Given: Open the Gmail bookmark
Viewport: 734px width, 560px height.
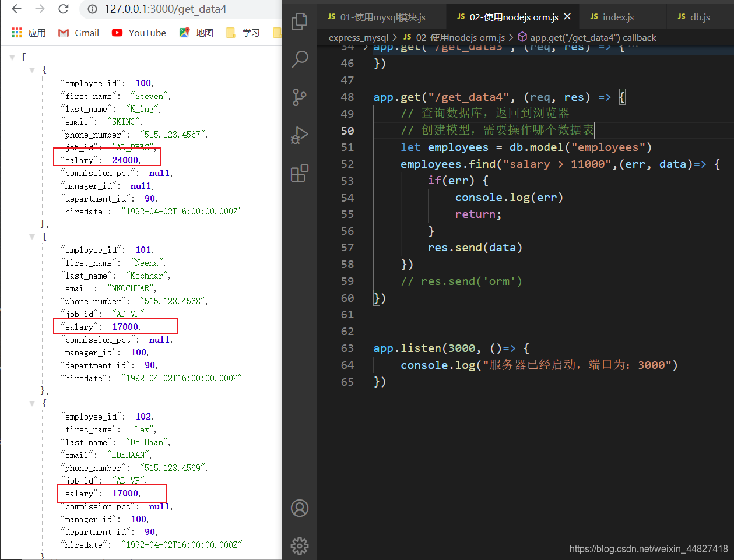Looking at the screenshot, I should coord(79,33).
